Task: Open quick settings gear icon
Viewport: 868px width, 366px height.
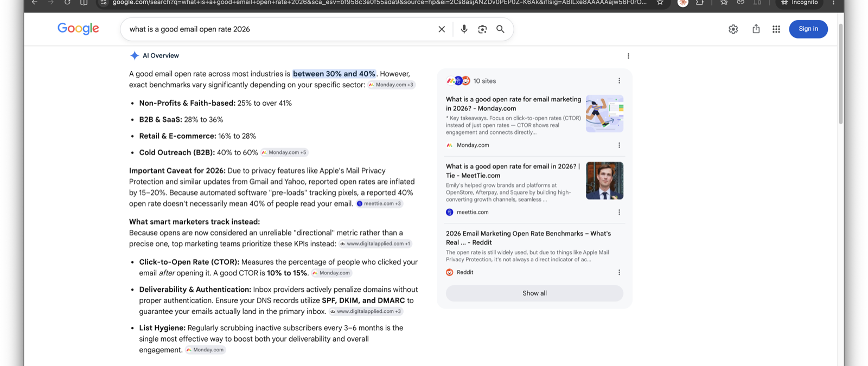Action: (x=733, y=29)
